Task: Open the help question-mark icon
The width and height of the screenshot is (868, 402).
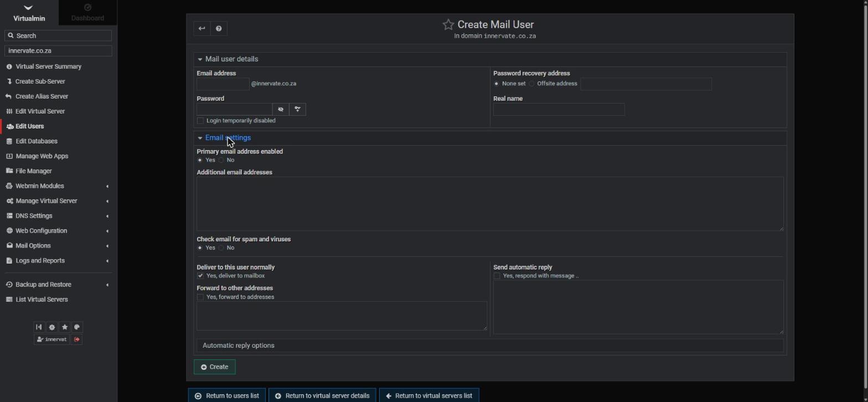Action: 219,28
